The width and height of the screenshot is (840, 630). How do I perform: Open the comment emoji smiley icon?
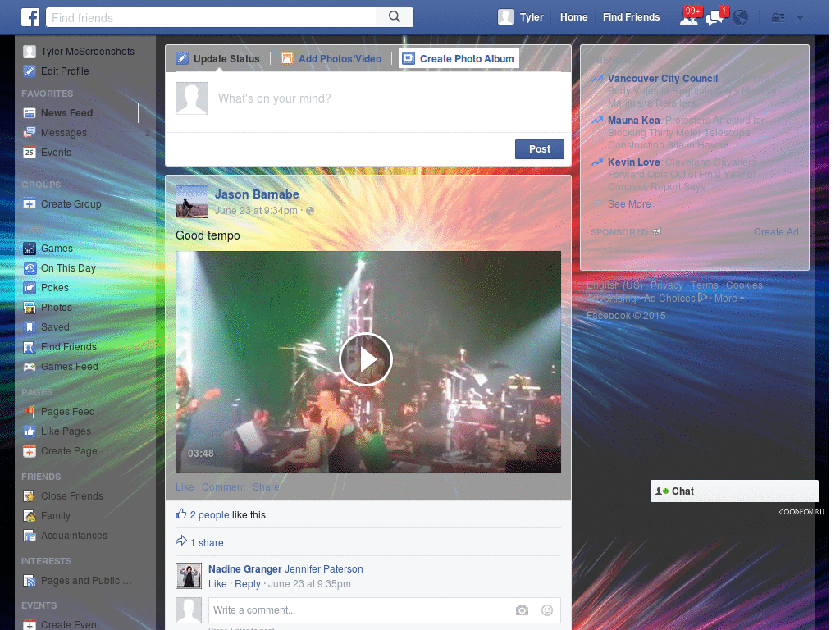(547, 610)
